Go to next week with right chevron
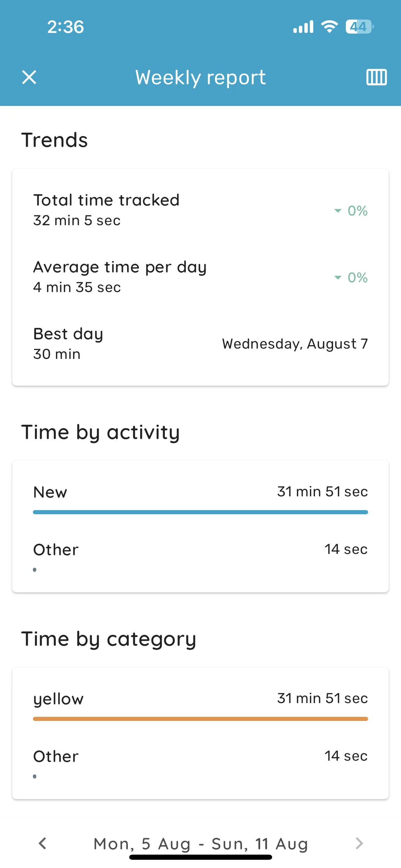The image size is (401, 868). (359, 843)
